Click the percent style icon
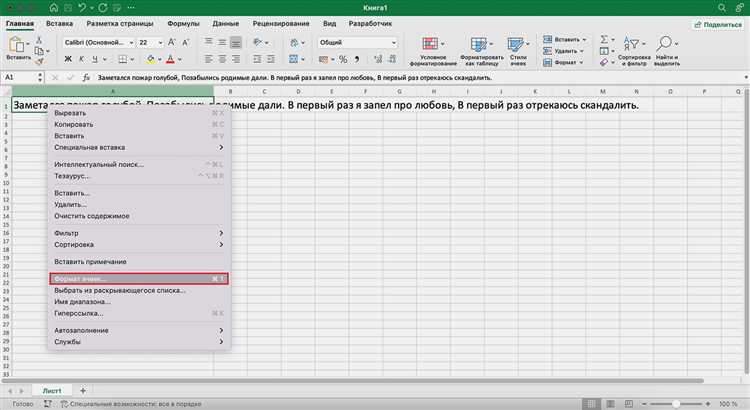This screenshot has height=410, width=750. 343,59
